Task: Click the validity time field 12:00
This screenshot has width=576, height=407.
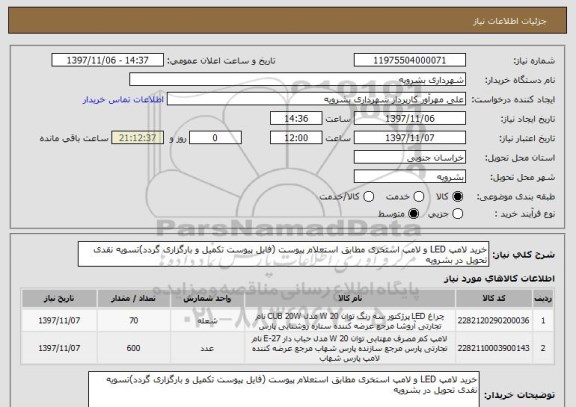Action: click(296, 138)
